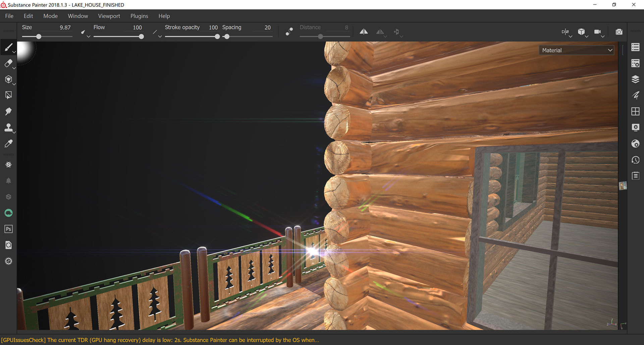Click the GPUIssuesCheck warning message
Image resolution: width=644 pixels, height=345 pixels.
click(x=160, y=340)
